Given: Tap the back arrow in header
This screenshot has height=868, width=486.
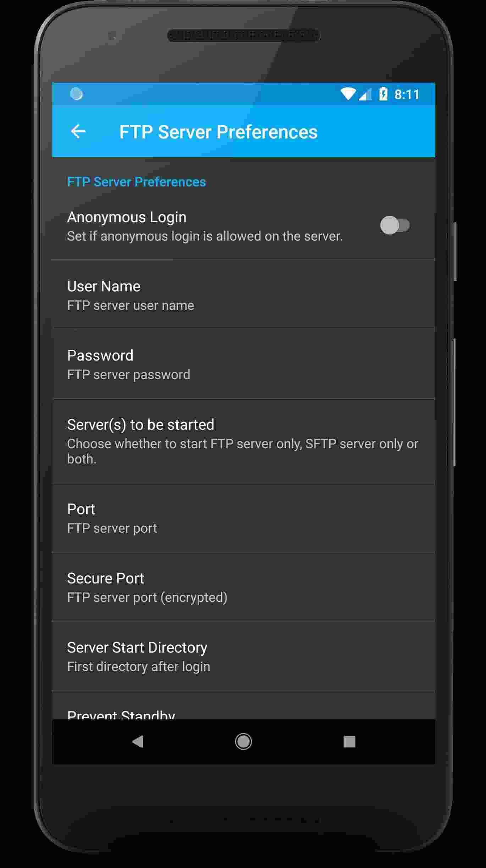Looking at the screenshot, I should [78, 131].
